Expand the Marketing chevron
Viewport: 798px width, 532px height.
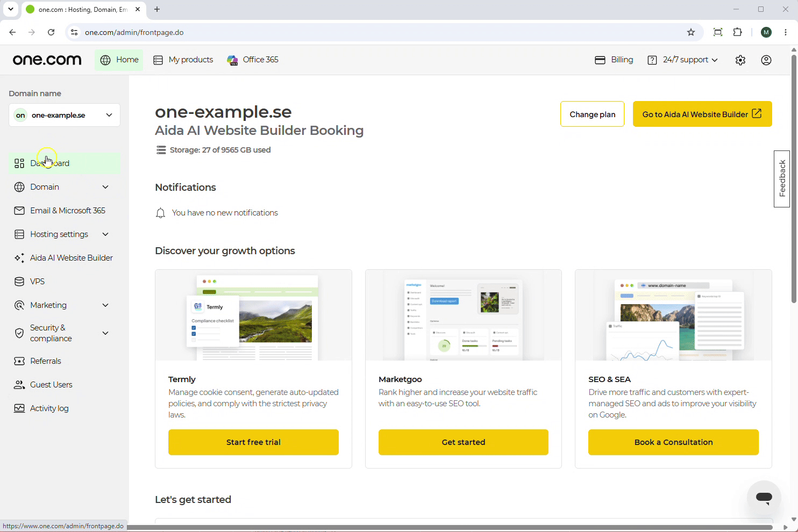[x=105, y=305]
